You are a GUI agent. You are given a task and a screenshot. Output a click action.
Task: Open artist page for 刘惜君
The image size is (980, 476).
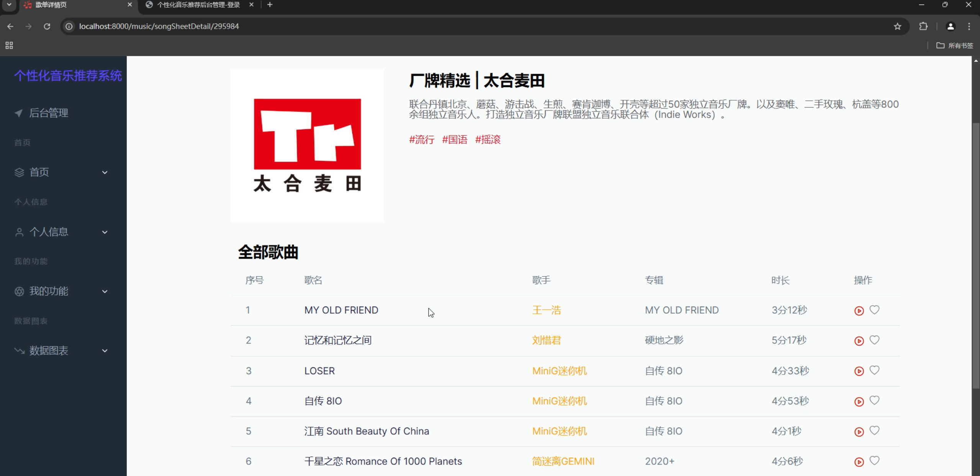tap(546, 341)
